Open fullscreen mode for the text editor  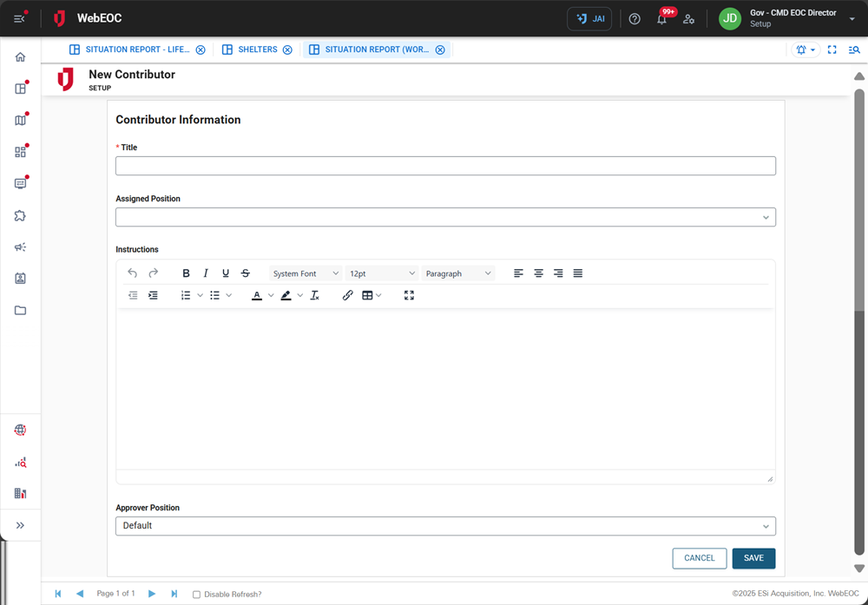pyautogui.click(x=409, y=295)
